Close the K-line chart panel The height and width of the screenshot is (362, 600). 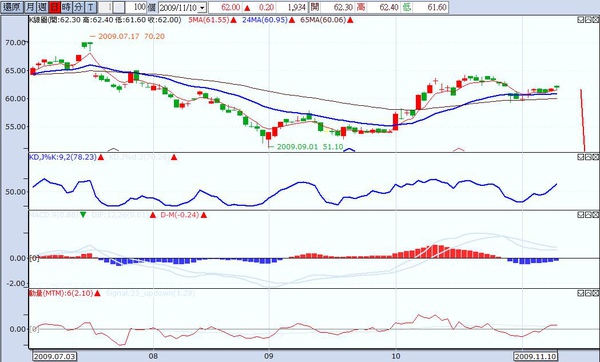(595, 20)
